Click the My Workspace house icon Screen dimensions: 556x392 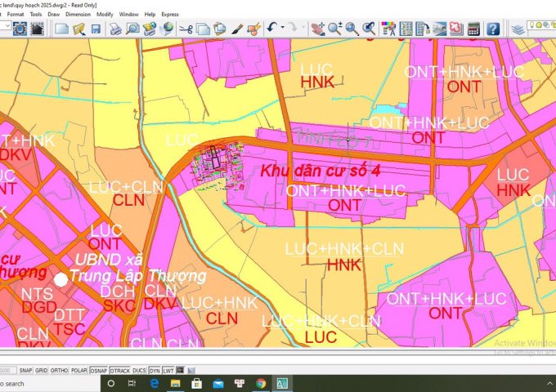(38, 29)
